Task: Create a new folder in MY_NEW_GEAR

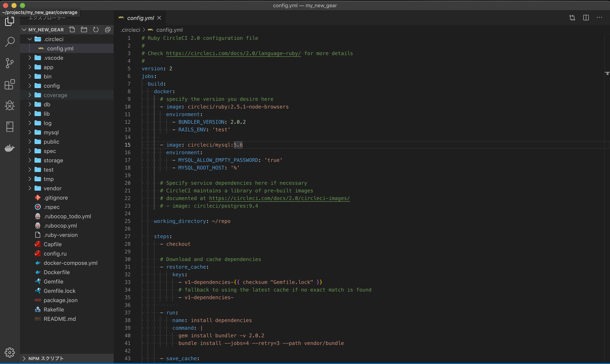Action: [x=84, y=30]
